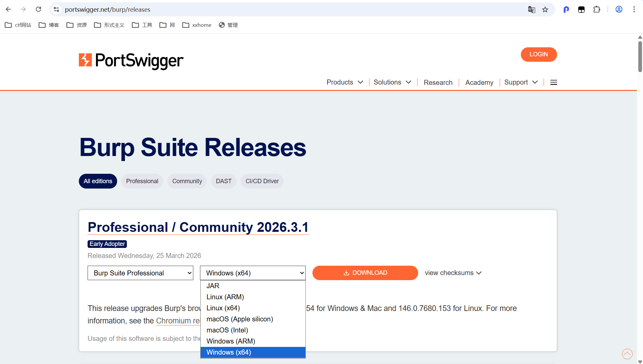The height and width of the screenshot is (364, 643).
Task: Open the black square extension icon
Action: pos(581,9)
